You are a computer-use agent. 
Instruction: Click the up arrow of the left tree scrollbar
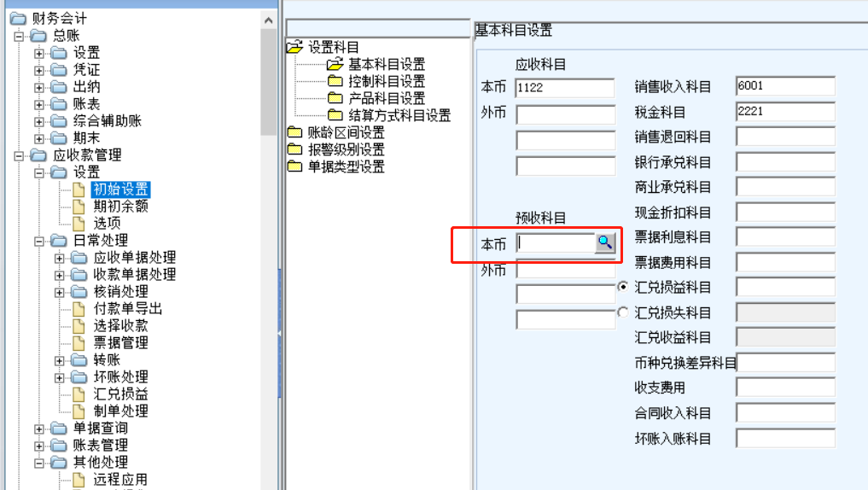(x=269, y=20)
